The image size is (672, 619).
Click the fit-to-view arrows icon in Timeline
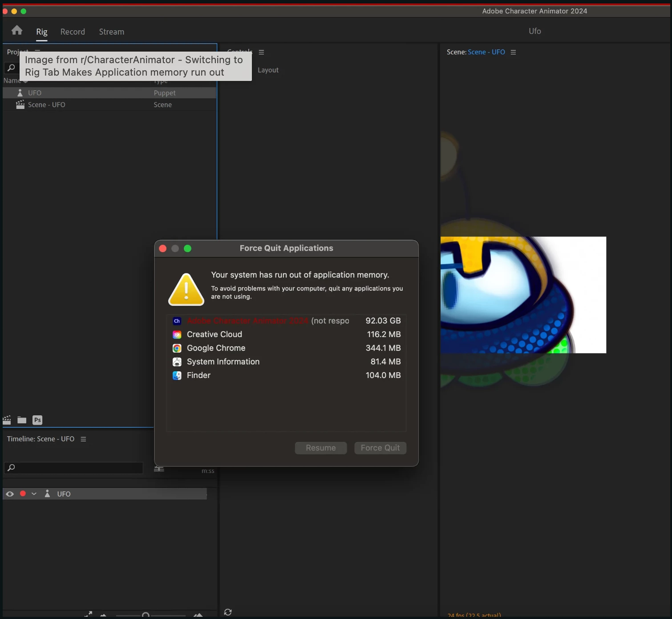click(x=88, y=614)
